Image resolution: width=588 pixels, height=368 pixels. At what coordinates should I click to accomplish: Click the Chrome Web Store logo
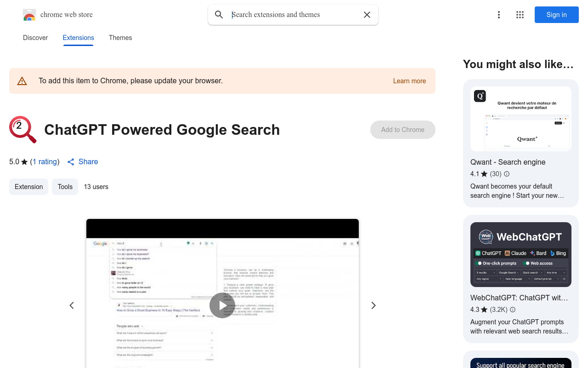(29, 15)
